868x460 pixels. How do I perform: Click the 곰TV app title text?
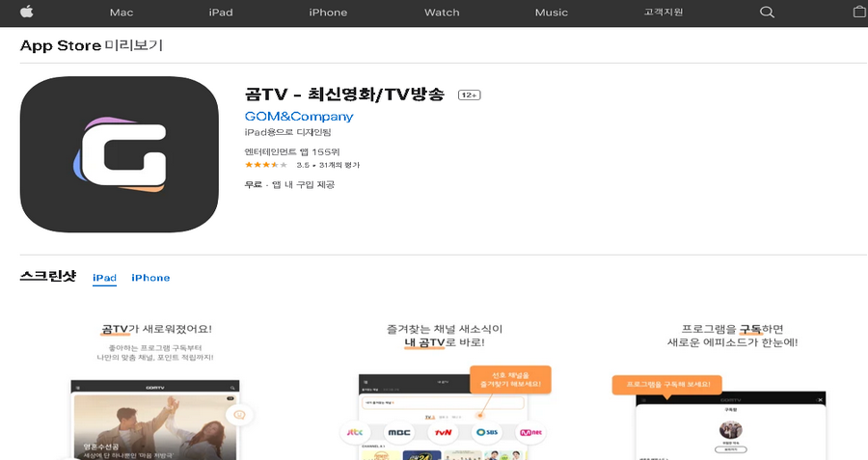click(x=344, y=95)
